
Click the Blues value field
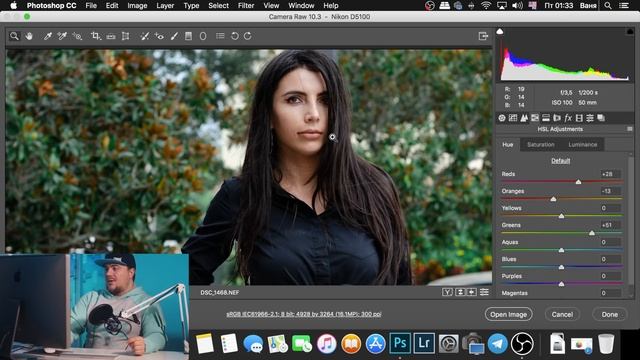click(x=610, y=259)
